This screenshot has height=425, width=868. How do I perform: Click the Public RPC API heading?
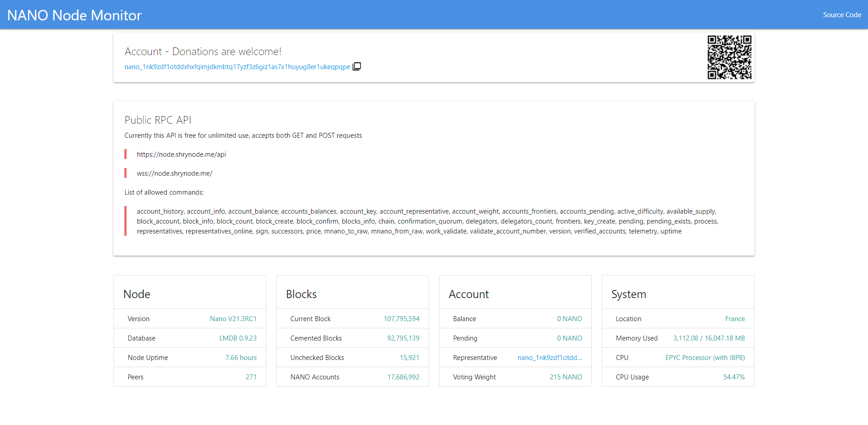tap(158, 120)
